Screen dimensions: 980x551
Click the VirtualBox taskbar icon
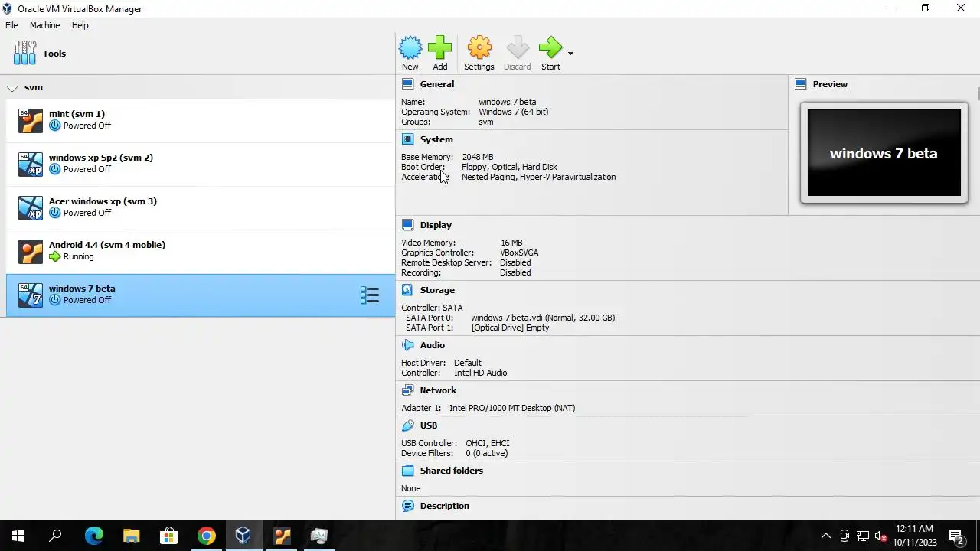click(x=243, y=536)
